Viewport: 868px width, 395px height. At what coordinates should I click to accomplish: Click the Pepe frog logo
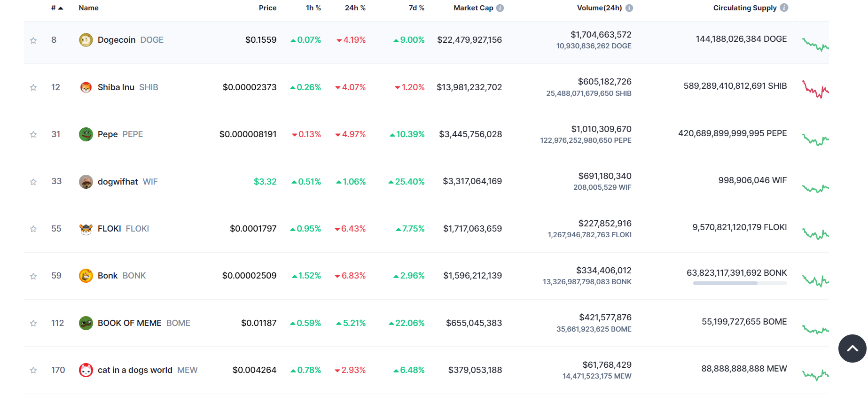click(x=86, y=134)
